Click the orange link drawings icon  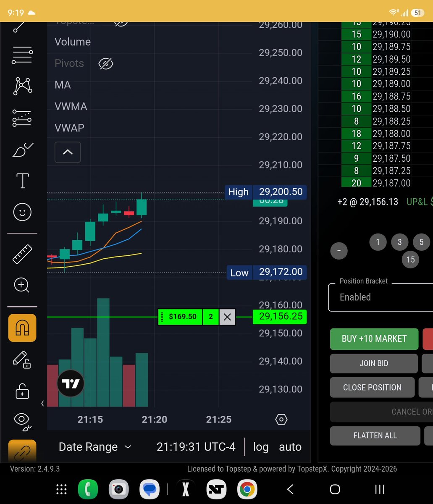click(x=22, y=451)
